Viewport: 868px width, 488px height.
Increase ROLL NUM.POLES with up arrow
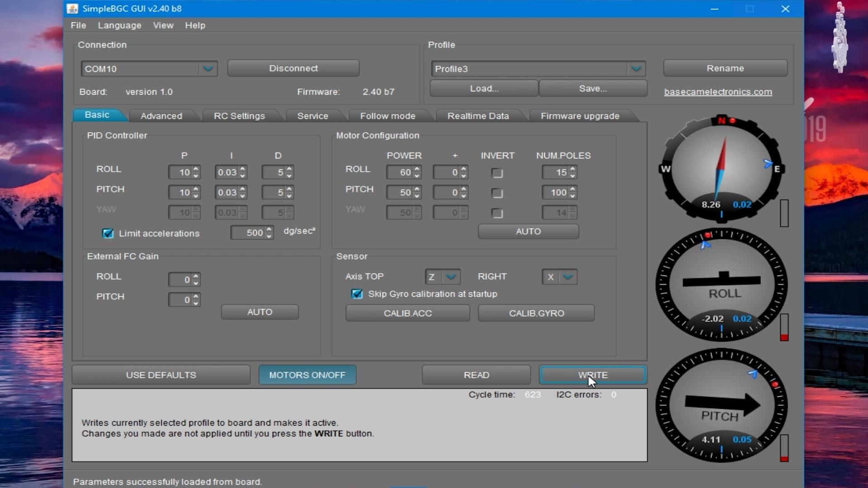[x=573, y=169]
